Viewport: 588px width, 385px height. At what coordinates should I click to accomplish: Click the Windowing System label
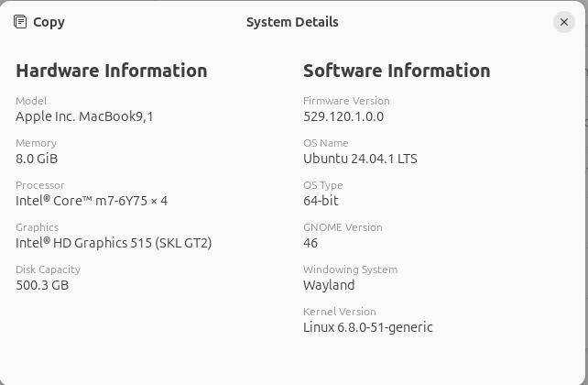(x=350, y=269)
